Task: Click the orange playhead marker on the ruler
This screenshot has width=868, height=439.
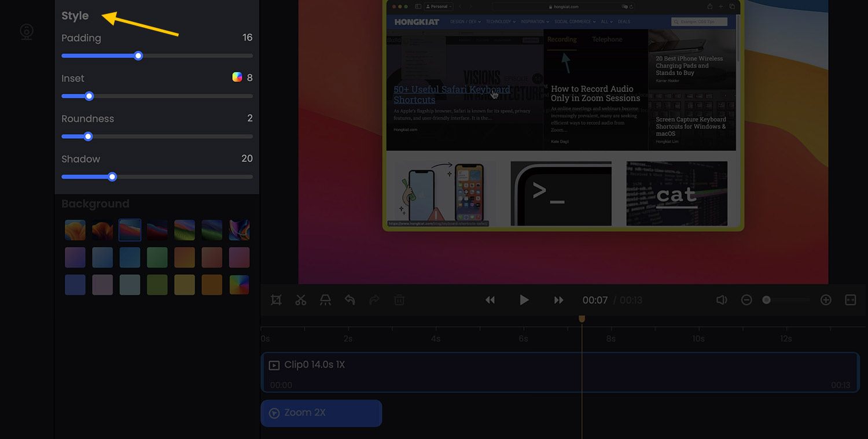Action: click(x=582, y=319)
